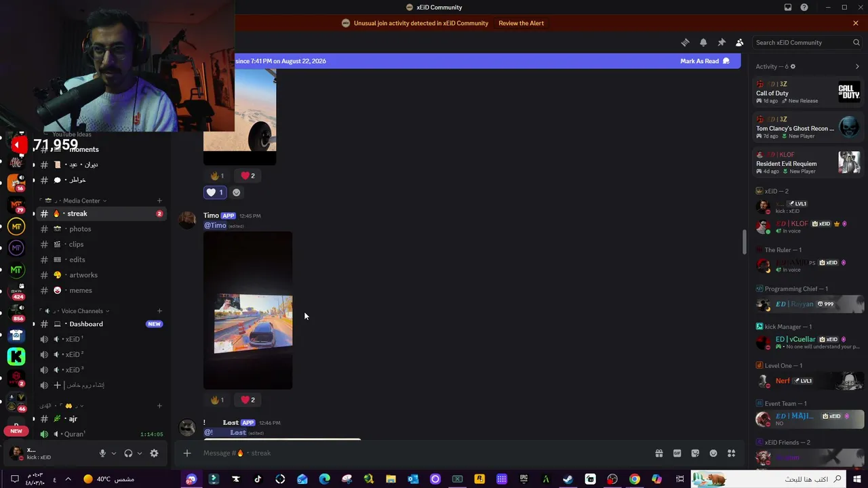Open the edits channel
868x488 pixels.
[x=102, y=260]
